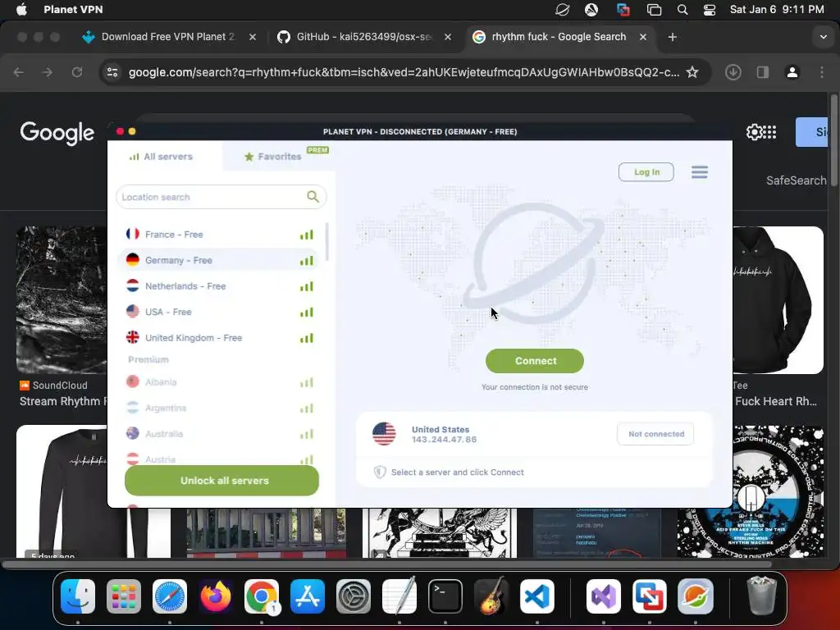Click the United Kingdom flag icon
Screen dimensions: 840x630
[132, 337]
